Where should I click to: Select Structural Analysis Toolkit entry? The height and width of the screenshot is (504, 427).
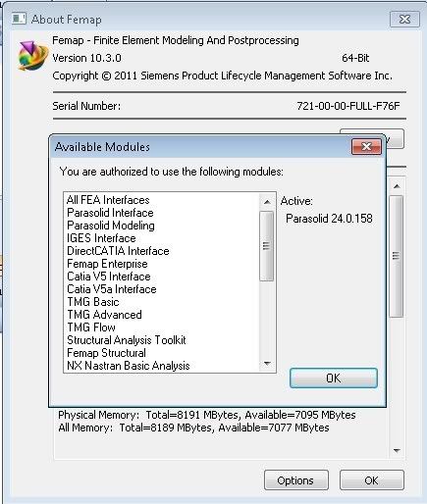pyautogui.click(x=127, y=340)
